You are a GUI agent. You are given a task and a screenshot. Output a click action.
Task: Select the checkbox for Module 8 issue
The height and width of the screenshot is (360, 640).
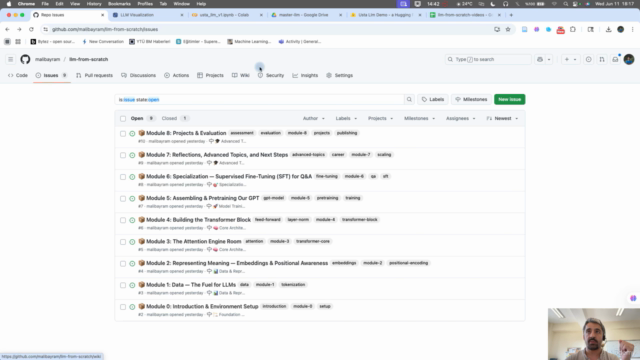[123, 133]
